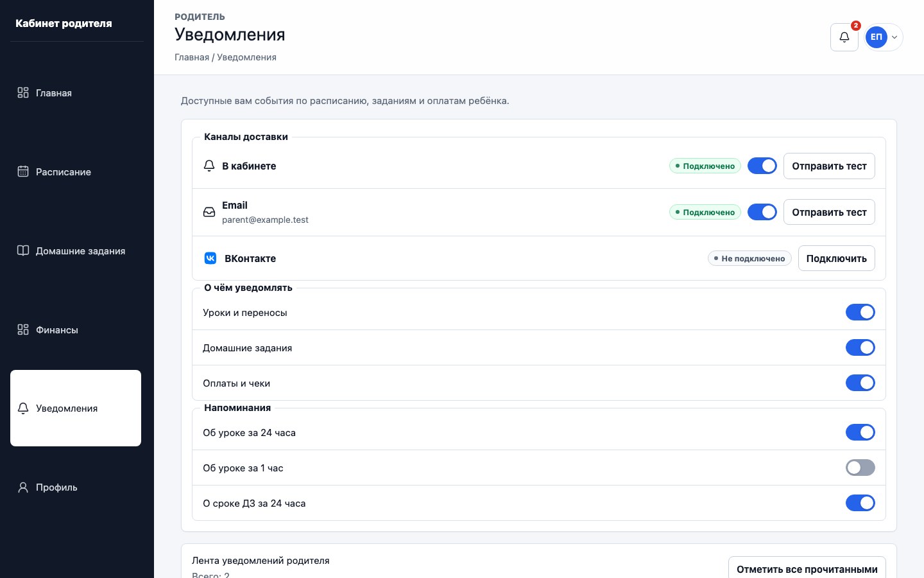This screenshot has width=924, height=578.
Task: Toggle the В кабинете channel switch
Action: click(x=762, y=166)
